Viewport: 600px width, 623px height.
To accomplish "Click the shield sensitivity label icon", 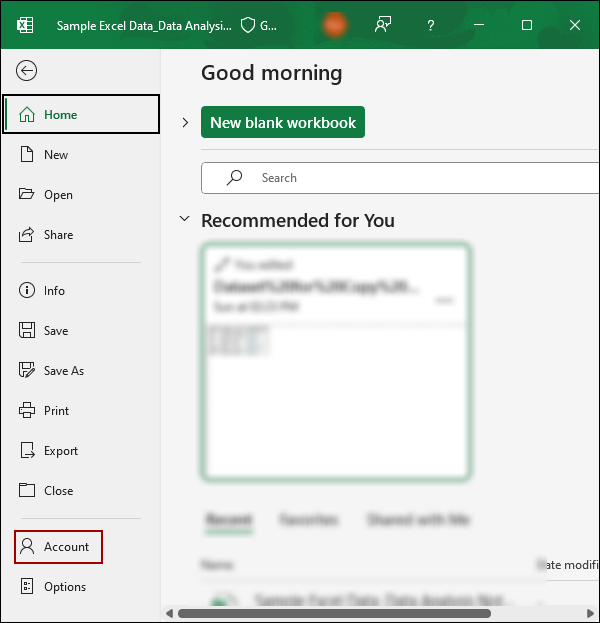I will coord(248,26).
